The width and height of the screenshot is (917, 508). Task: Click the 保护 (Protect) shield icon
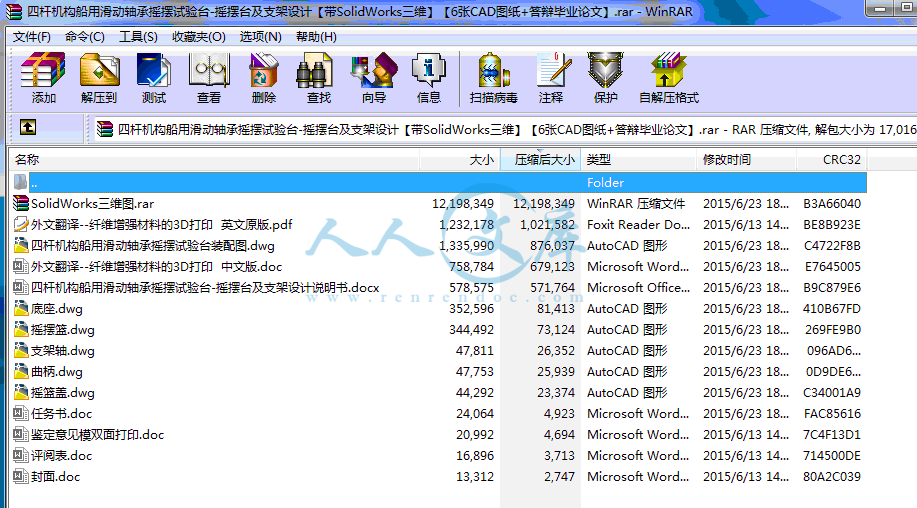click(606, 70)
